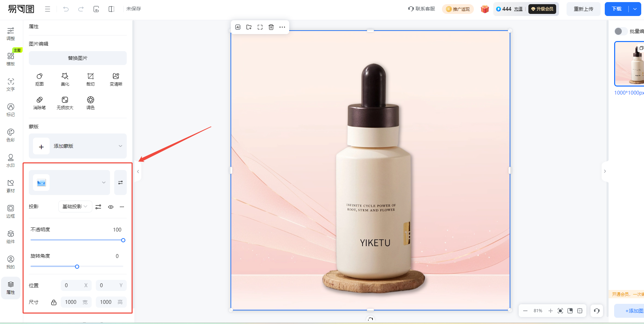Open the shadow parameter sliders icon
Screen dimensions: 644x324
pyautogui.click(x=98, y=207)
